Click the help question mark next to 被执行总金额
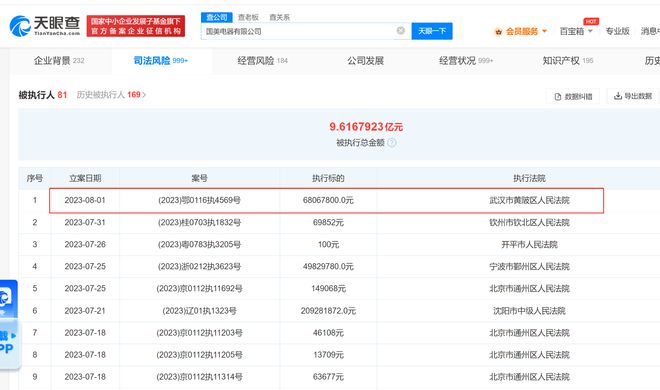Image resolution: width=660 pixels, height=390 pixels. pos(391,143)
